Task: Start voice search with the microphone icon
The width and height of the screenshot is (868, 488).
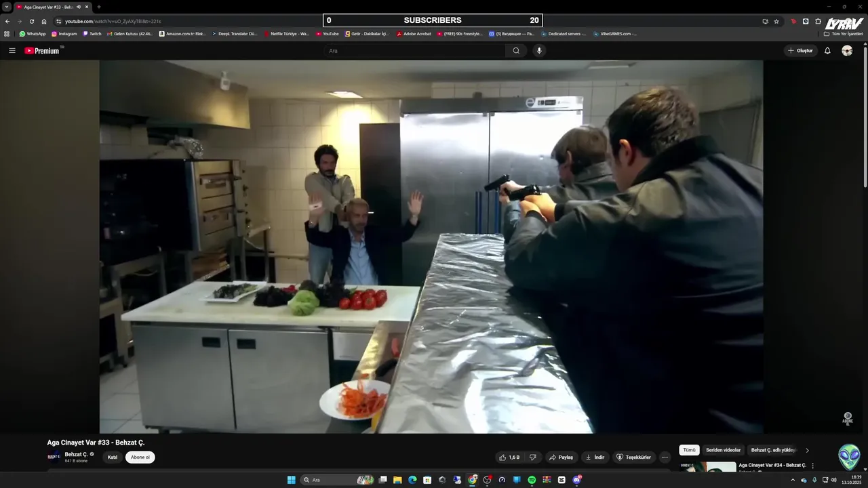Action: tap(539, 51)
